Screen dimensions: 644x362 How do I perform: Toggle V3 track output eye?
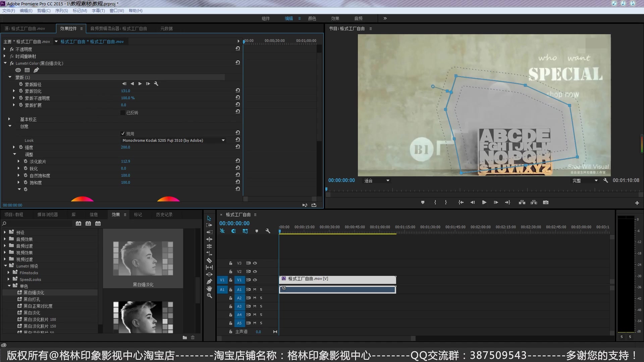tap(255, 263)
